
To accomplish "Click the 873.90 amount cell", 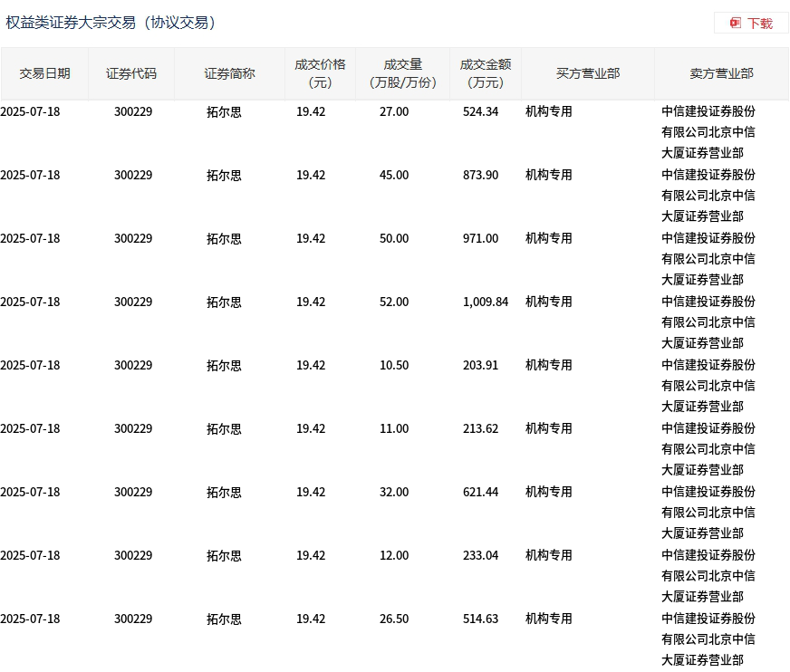I will 480,176.
